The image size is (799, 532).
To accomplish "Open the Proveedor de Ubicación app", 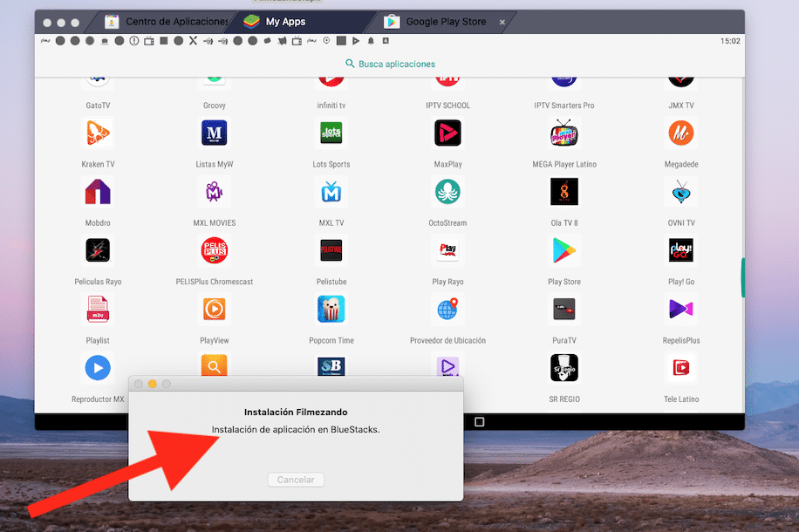I will pos(447,310).
